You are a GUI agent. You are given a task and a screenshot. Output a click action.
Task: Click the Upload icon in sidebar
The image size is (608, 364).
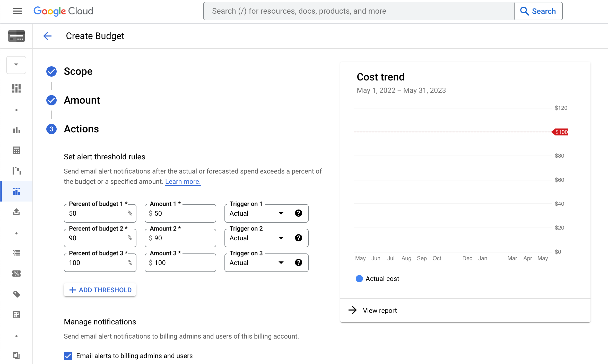click(x=16, y=212)
